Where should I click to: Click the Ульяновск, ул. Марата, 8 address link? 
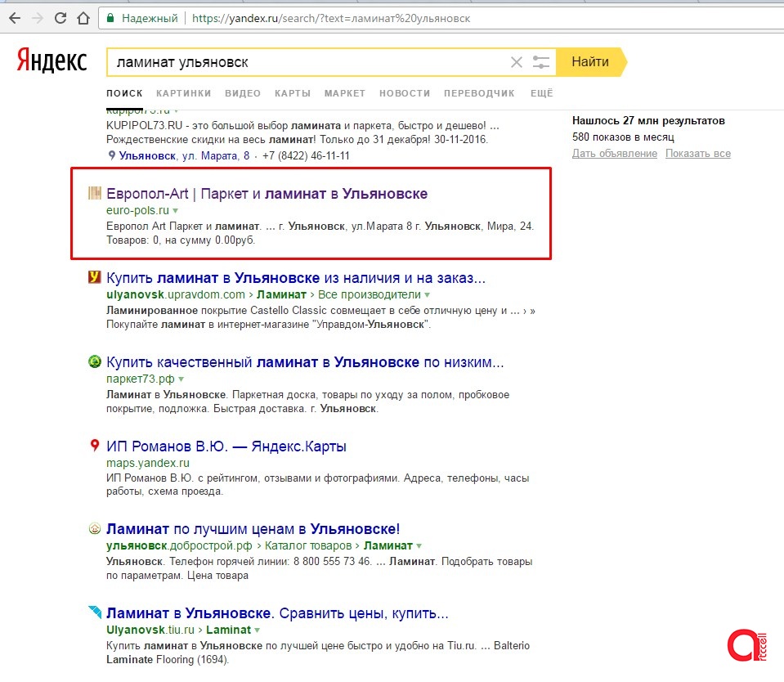tap(184, 155)
